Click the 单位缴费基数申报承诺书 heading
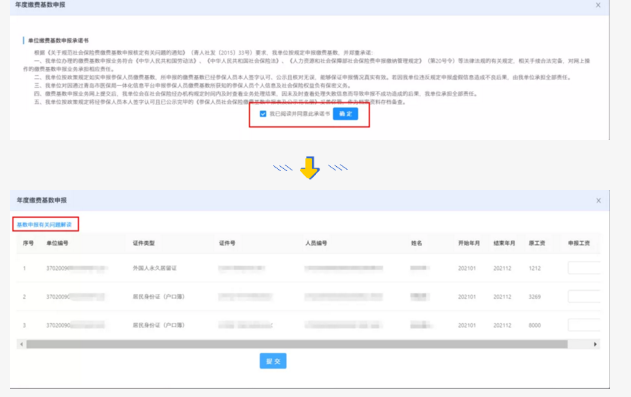 coord(58,41)
